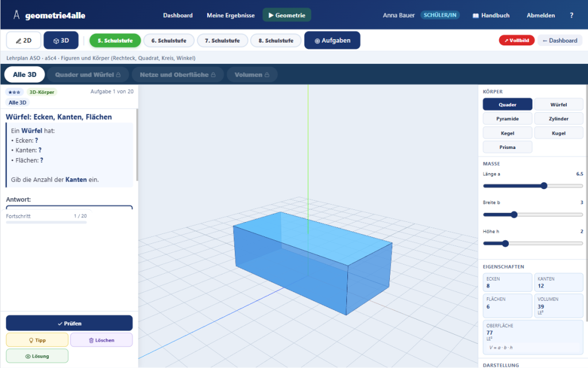Image resolution: width=588 pixels, height=368 pixels.
Task: Select locked Netze und Oberfläche tab
Action: (x=178, y=74)
